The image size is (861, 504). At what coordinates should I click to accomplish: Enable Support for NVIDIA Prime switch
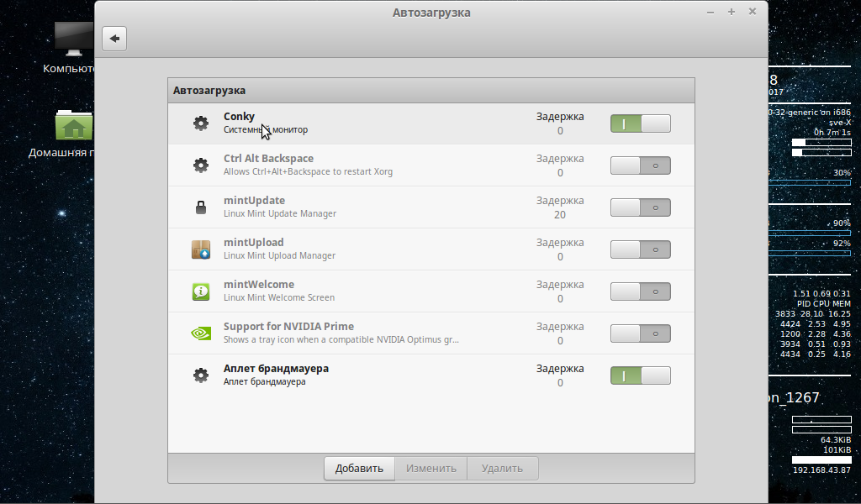640,333
